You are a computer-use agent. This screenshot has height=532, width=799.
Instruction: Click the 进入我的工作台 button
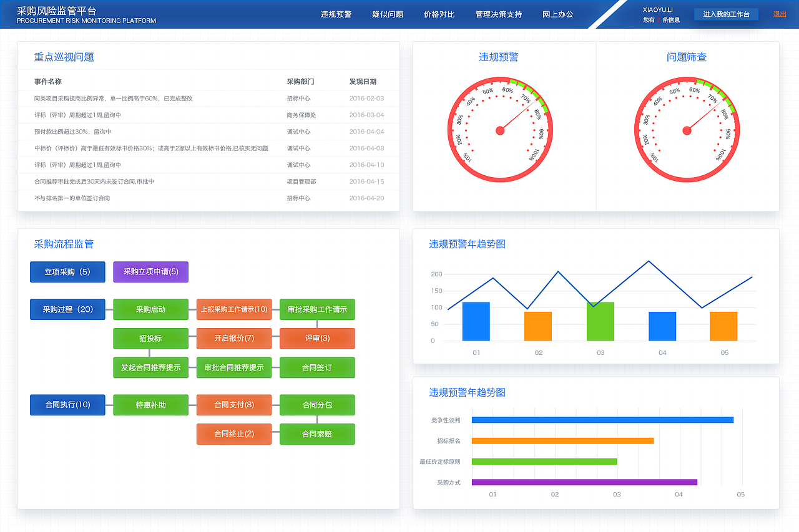click(726, 13)
